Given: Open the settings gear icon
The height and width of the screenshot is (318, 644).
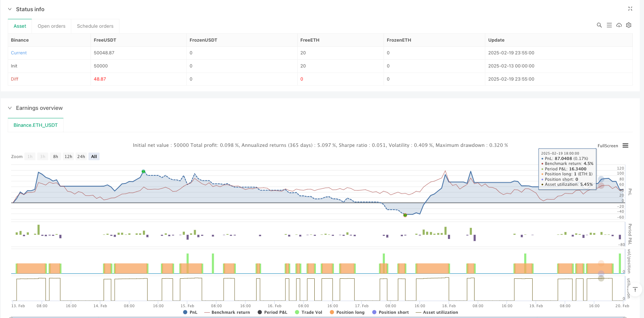Looking at the screenshot, I should (x=629, y=25).
